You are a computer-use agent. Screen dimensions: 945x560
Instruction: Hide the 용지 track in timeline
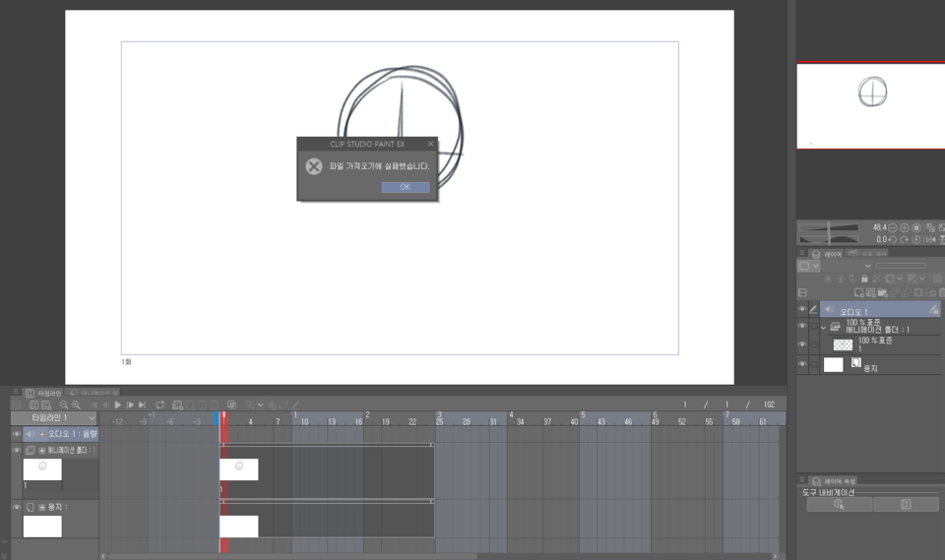(x=17, y=508)
